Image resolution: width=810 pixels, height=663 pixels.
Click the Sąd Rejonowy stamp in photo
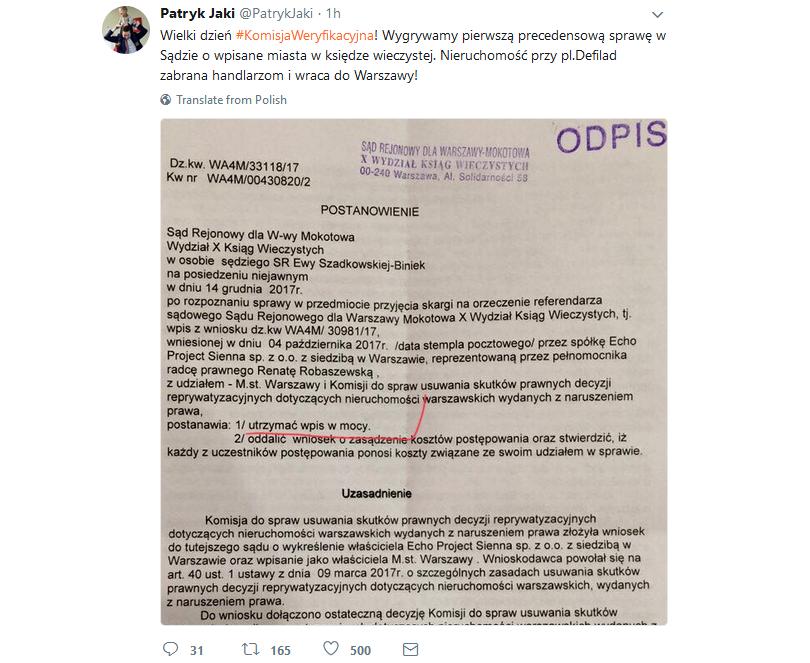click(x=445, y=162)
